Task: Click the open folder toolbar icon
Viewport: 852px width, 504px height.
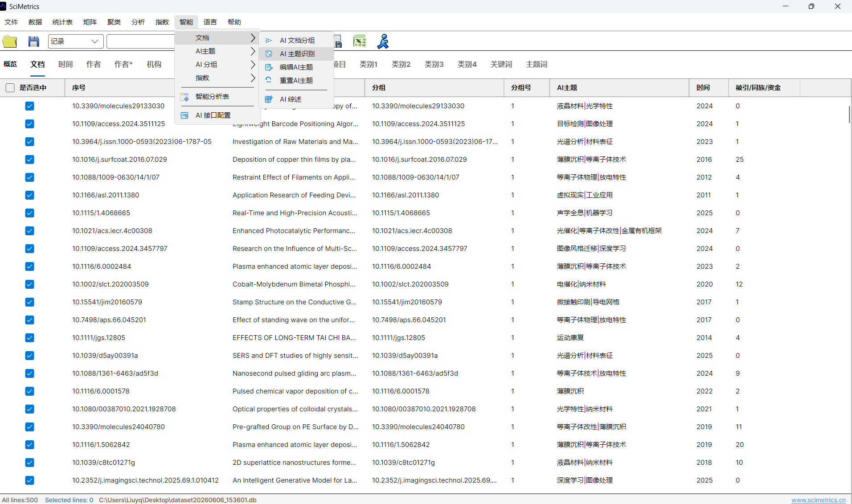Action: coord(10,41)
